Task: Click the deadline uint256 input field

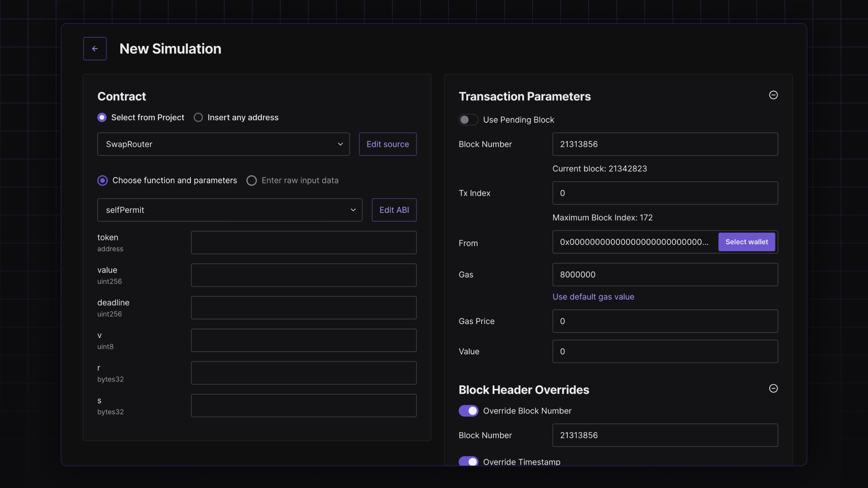Action: [303, 308]
